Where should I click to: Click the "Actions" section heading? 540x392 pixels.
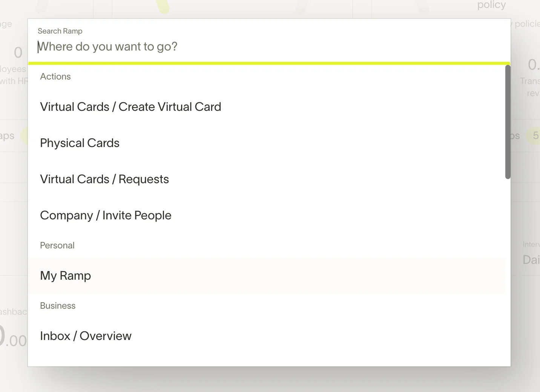[x=55, y=77]
